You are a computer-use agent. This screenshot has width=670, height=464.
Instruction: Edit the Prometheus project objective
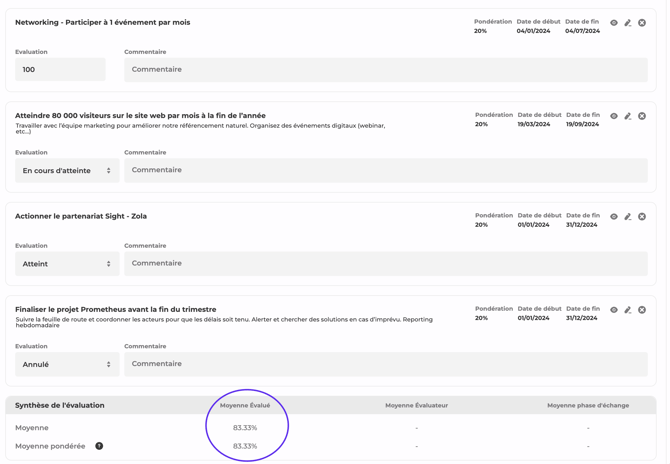click(x=628, y=310)
